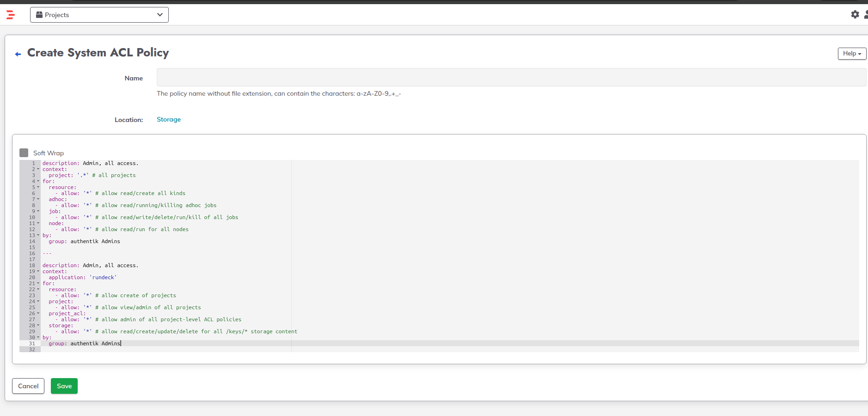Image resolution: width=868 pixels, height=416 pixels.
Task: Click the 'Name' field label
Action: [134, 78]
